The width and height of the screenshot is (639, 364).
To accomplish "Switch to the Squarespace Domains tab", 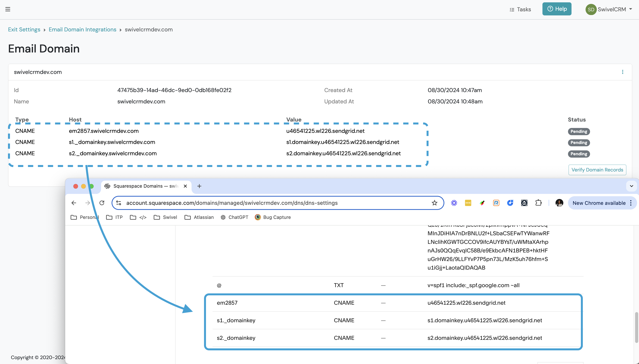I will [146, 186].
